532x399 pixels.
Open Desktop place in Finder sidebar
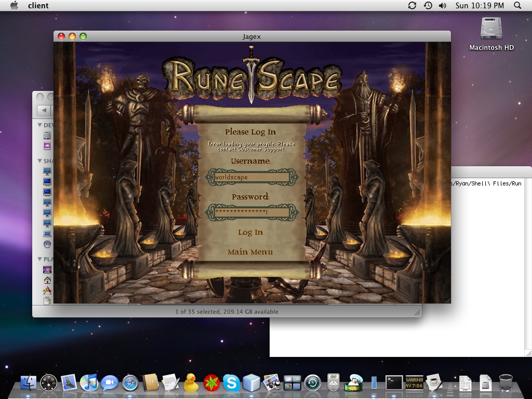coord(47,270)
